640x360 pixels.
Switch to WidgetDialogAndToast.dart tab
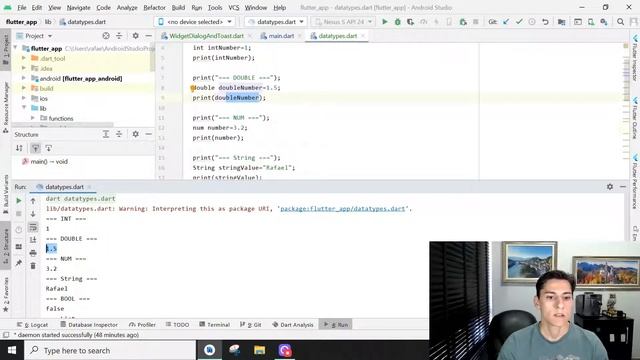point(206,36)
